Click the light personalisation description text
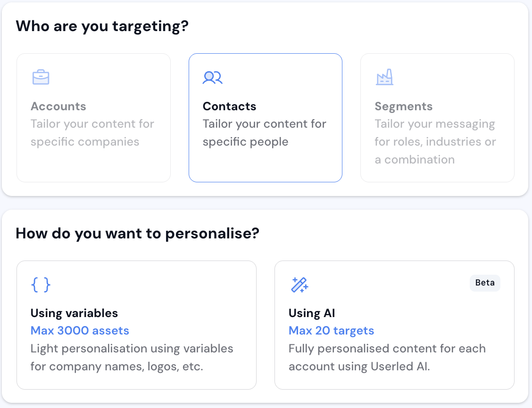The height and width of the screenshot is (408, 532). pyautogui.click(x=132, y=358)
